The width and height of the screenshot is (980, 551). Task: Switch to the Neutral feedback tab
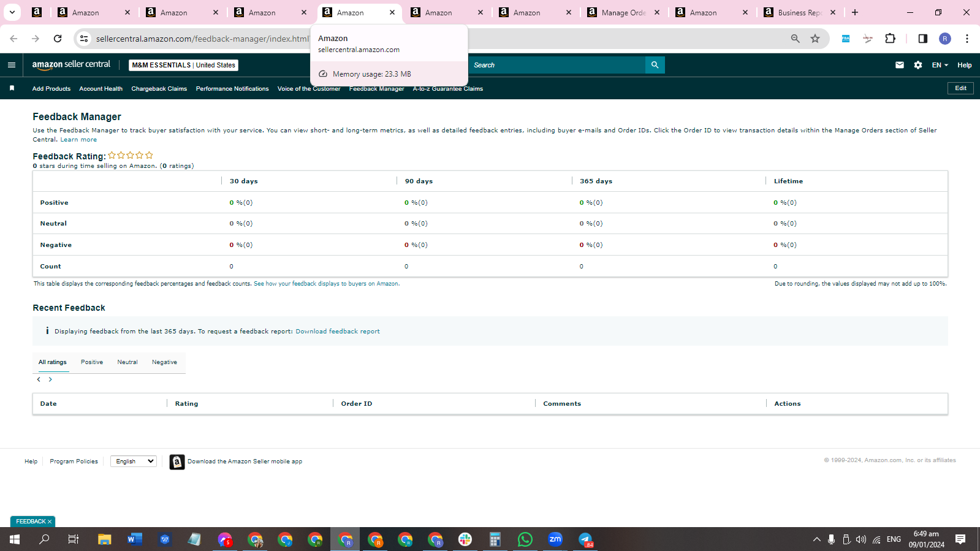point(127,362)
